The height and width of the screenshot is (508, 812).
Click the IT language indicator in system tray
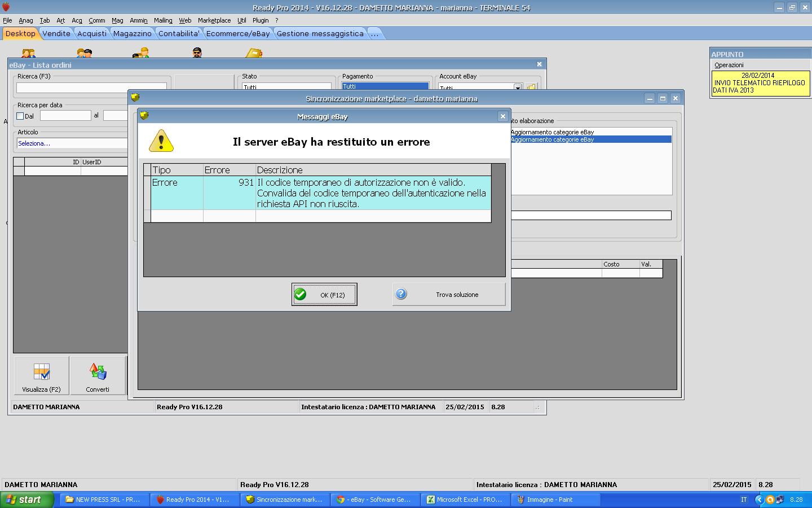744,500
